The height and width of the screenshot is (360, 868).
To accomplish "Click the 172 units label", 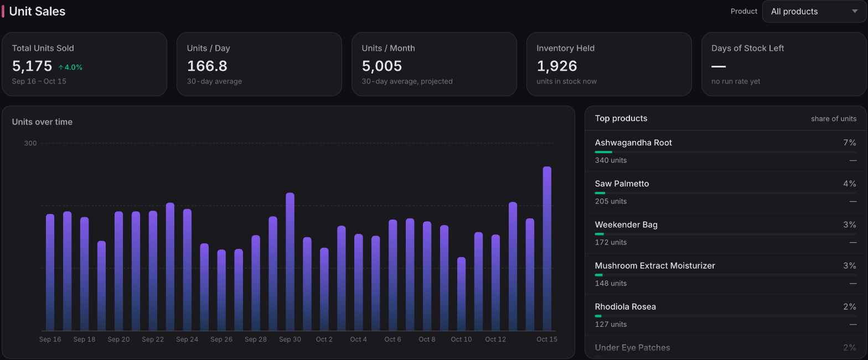I will click(x=611, y=242).
